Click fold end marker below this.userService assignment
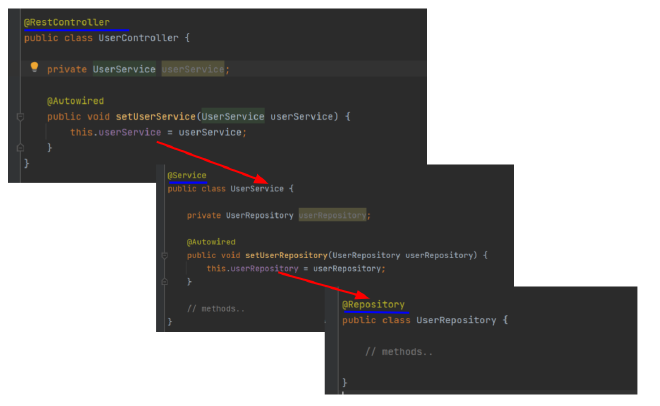The width and height of the screenshot is (660, 406). point(20,148)
